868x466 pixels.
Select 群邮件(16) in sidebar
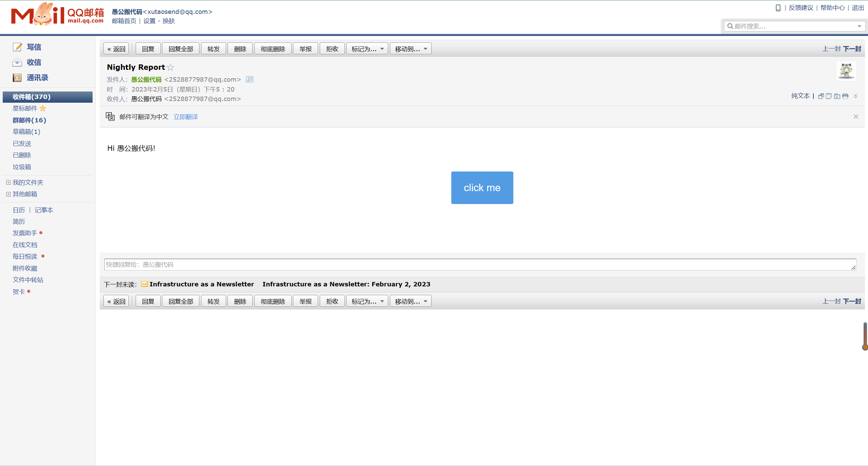29,120
